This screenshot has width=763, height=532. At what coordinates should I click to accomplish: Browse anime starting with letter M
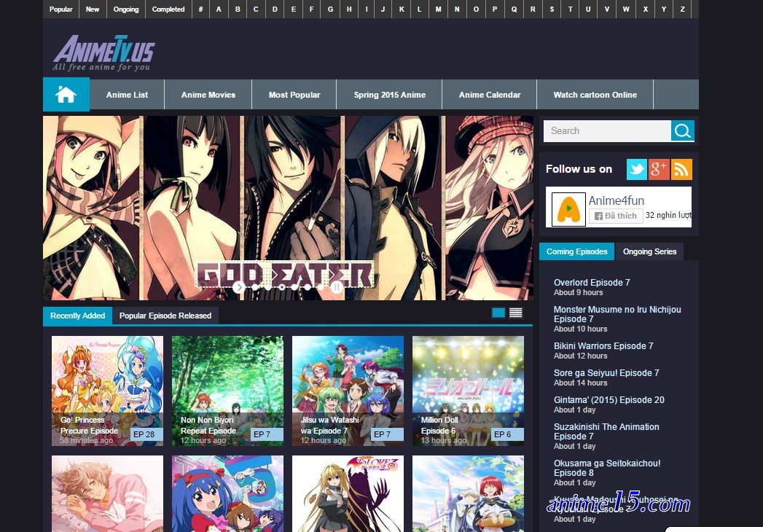click(x=439, y=9)
